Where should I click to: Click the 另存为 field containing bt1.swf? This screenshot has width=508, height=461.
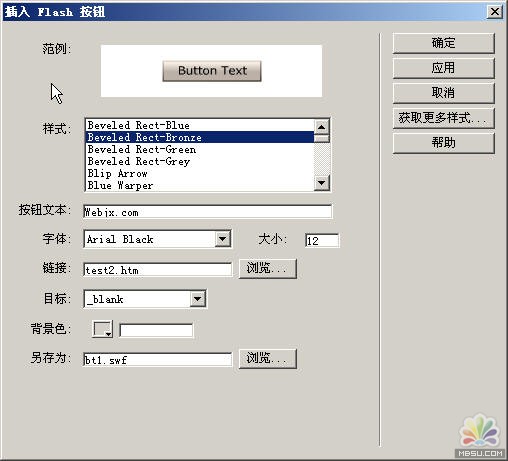[x=157, y=360]
